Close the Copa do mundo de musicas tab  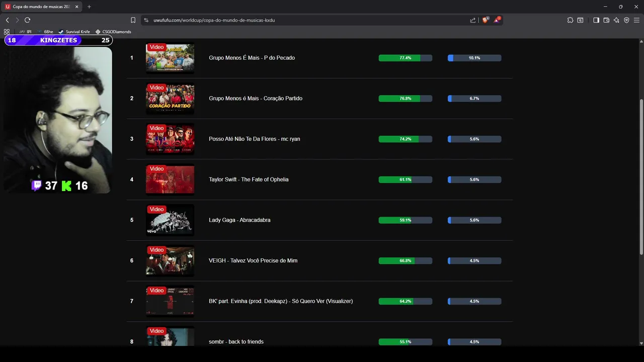coord(76,7)
